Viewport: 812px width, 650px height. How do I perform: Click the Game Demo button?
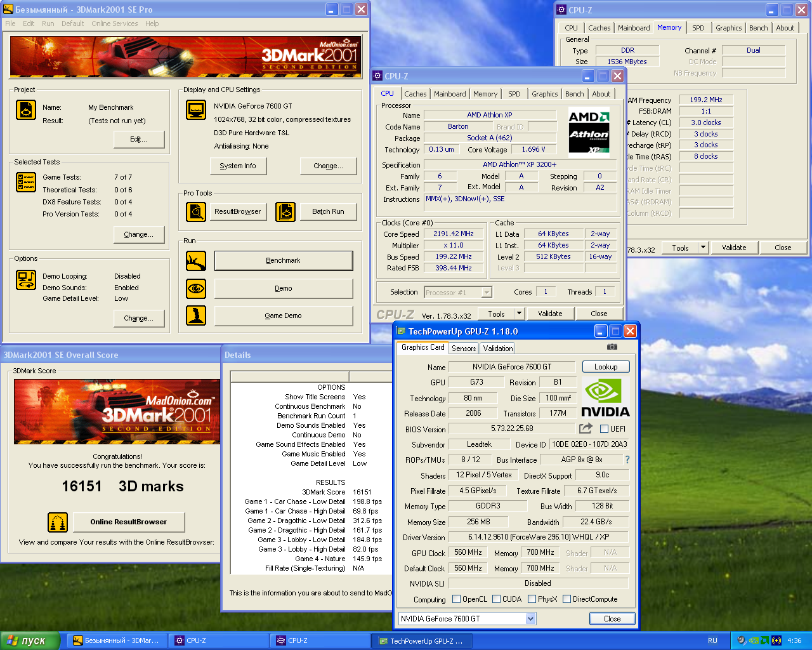(284, 315)
